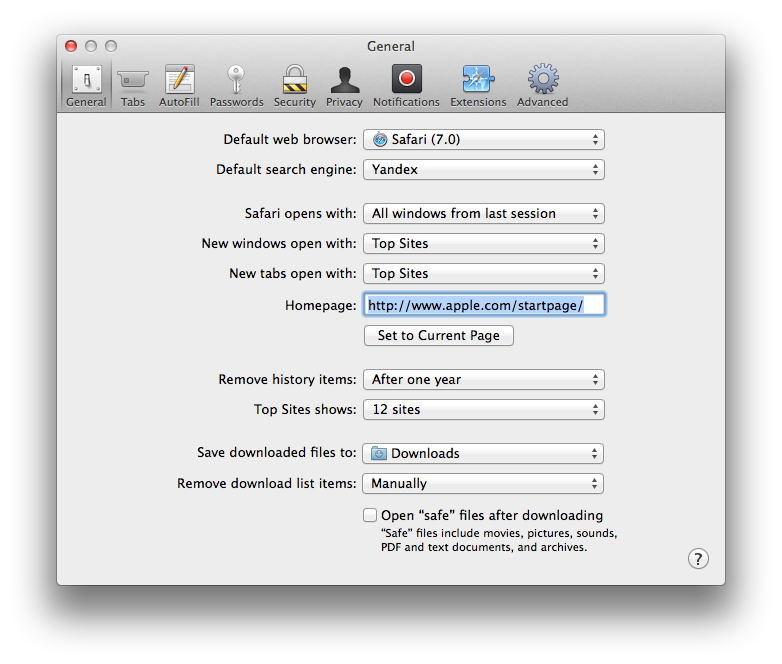Open Remove download list items dropdown

(x=483, y=483)
